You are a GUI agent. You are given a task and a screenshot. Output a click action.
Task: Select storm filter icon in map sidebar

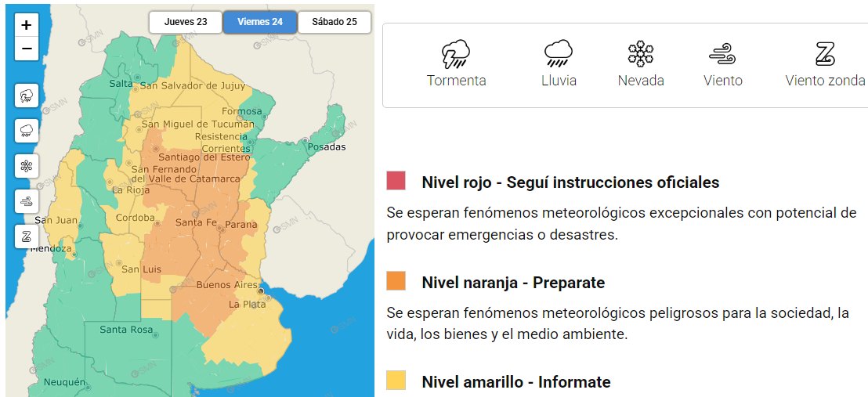pos(27,96)
